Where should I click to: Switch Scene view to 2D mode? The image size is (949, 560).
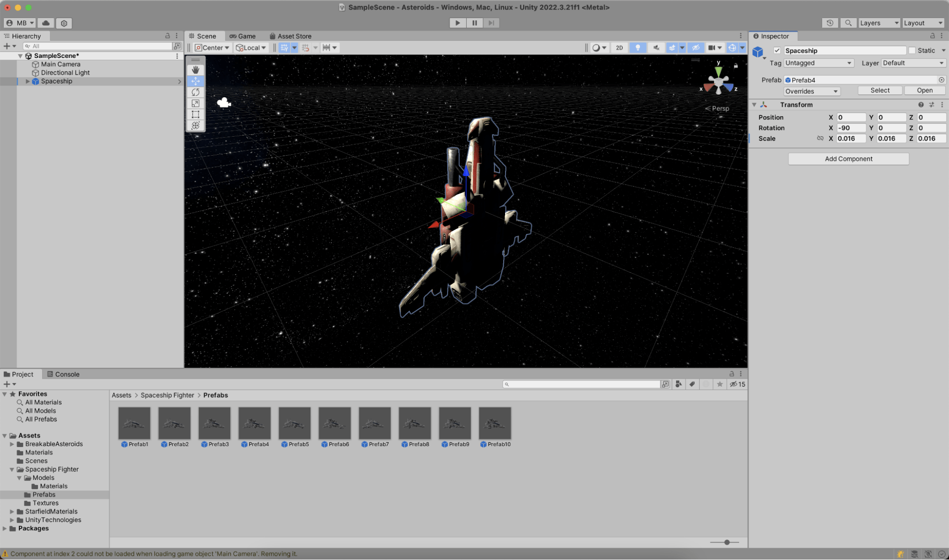pyautogui.click(x=619, y=47)
